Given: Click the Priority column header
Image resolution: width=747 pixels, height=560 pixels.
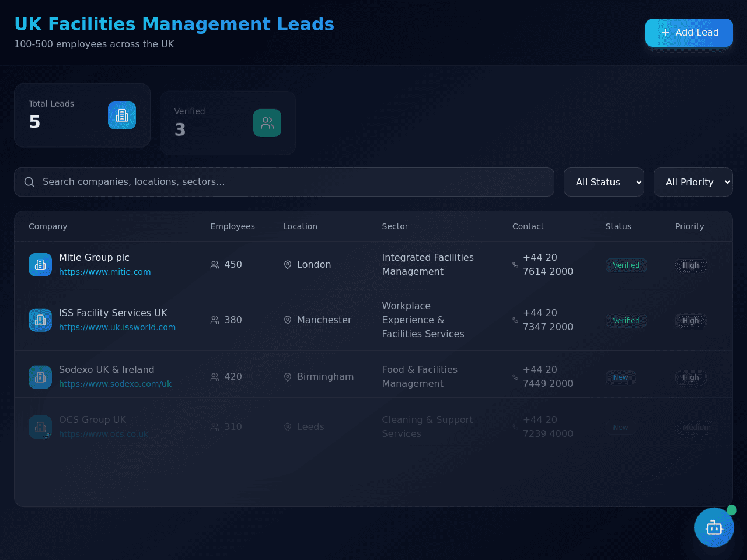Looking at the screenshot, I should coord(690,226).
